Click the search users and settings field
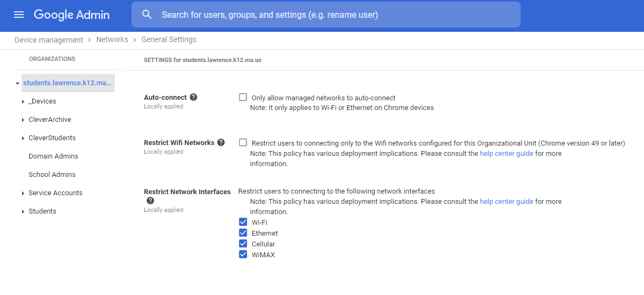 tap(334, 15)
